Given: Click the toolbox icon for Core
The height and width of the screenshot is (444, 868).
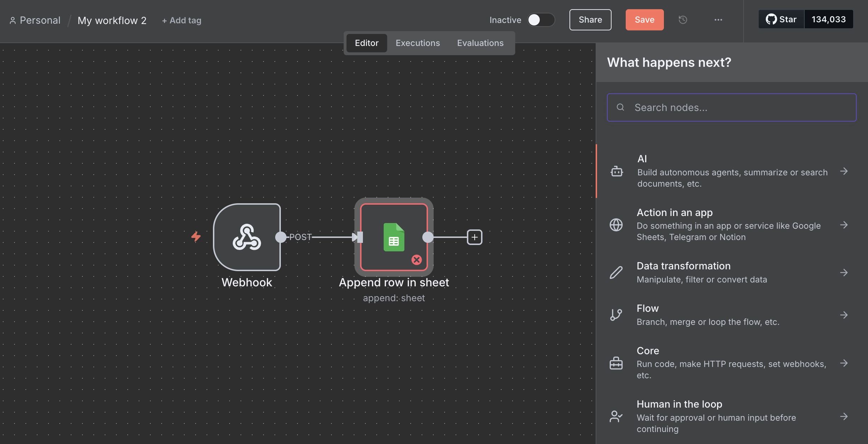Looking at the screenshot, I should point(616,363).
